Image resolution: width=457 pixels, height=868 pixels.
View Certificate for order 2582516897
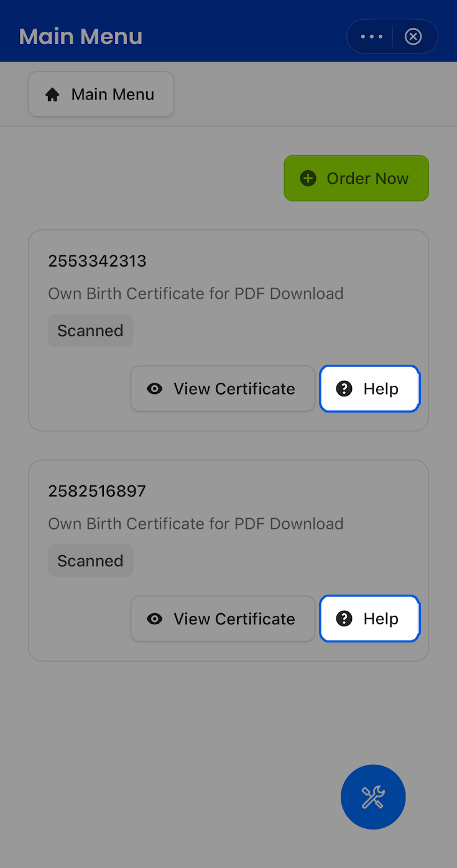pos(223,619)
